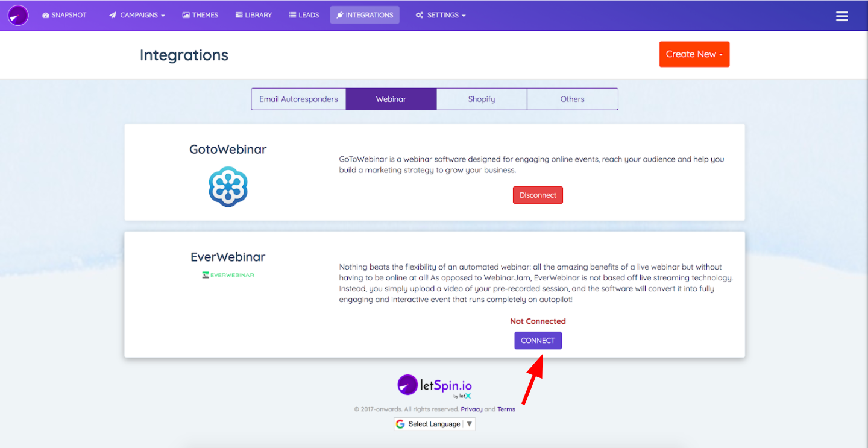Open the Library page

pos(254,15)
